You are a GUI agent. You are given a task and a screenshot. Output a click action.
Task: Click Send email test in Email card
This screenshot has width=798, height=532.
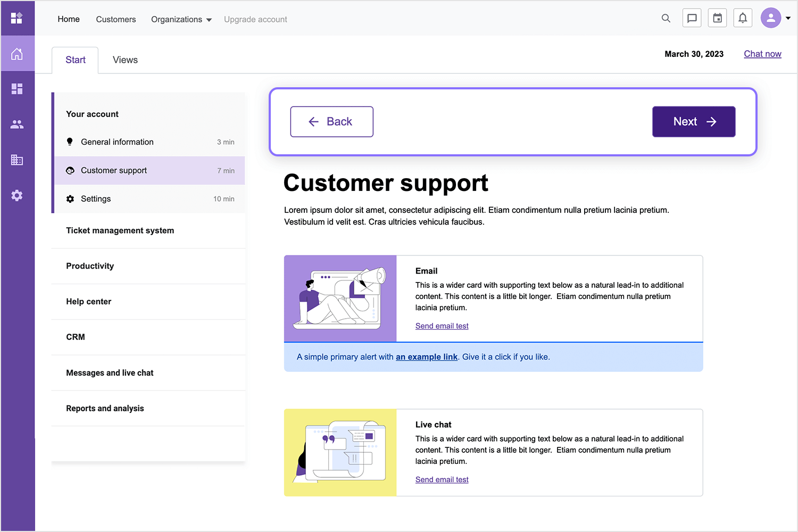442,326
